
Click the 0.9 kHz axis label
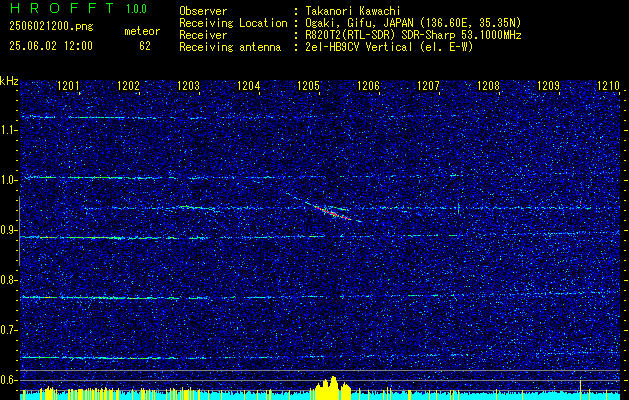(x=9, y=230)
